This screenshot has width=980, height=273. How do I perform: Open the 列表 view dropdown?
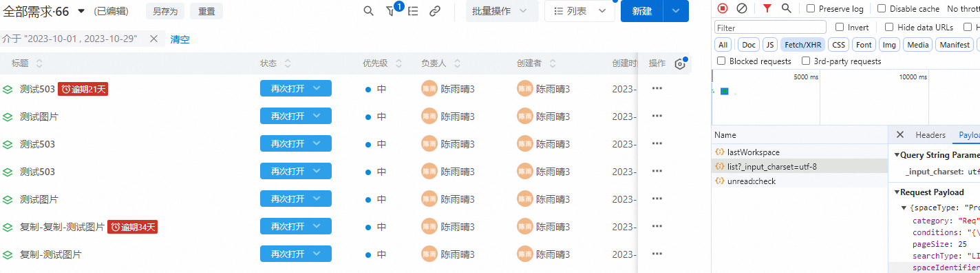[579, 11]
